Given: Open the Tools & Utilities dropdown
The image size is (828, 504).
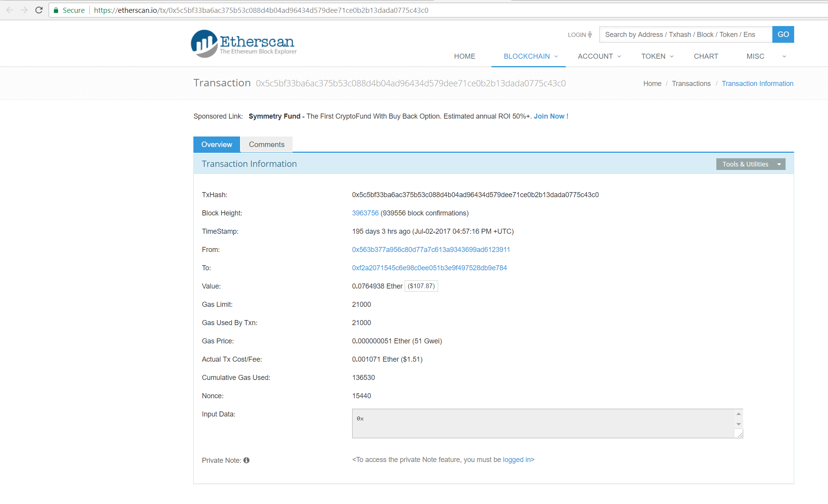Looking at the screenshot, I should pyautogui.click(x=751, y=164).
